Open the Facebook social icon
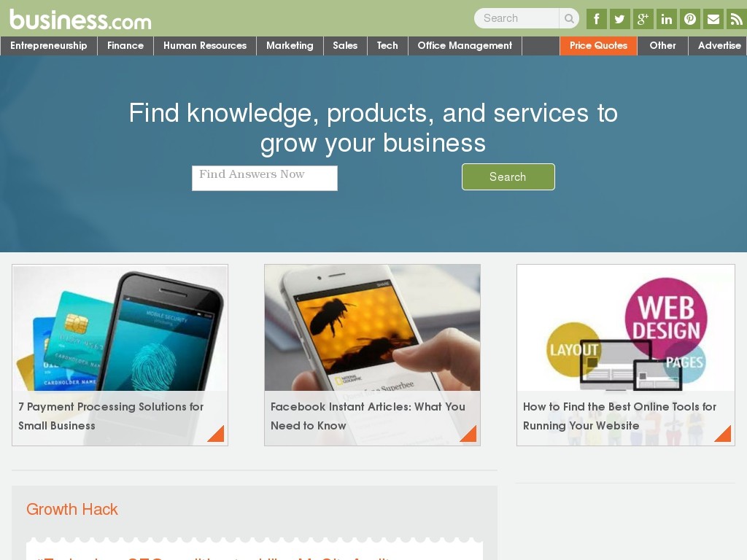Screen dimensions: 747x560 (x=596, y=19)
